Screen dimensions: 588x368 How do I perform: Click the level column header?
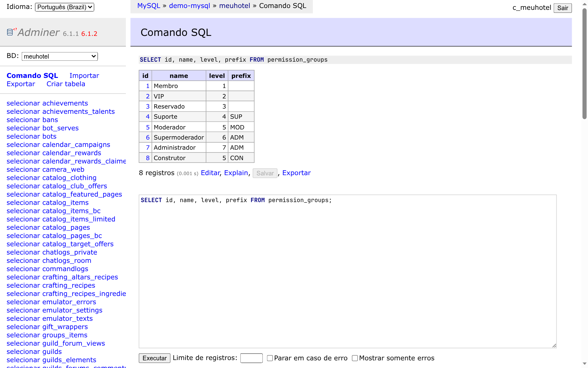tap(217, 76)
